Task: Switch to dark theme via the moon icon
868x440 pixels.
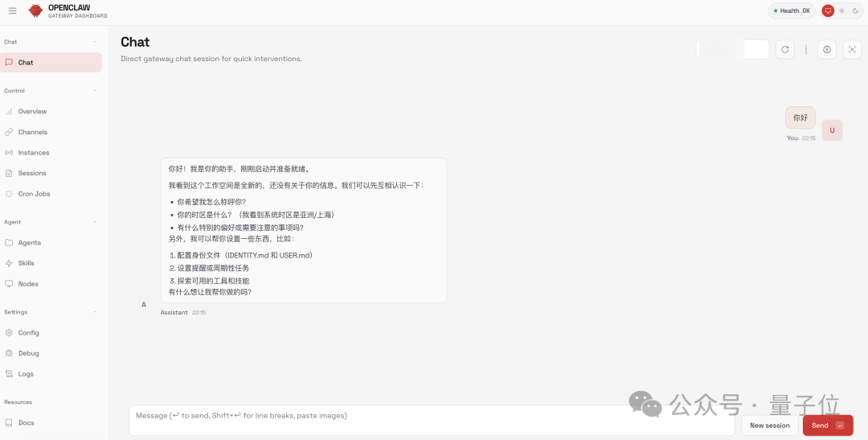Action: (855, 10)
